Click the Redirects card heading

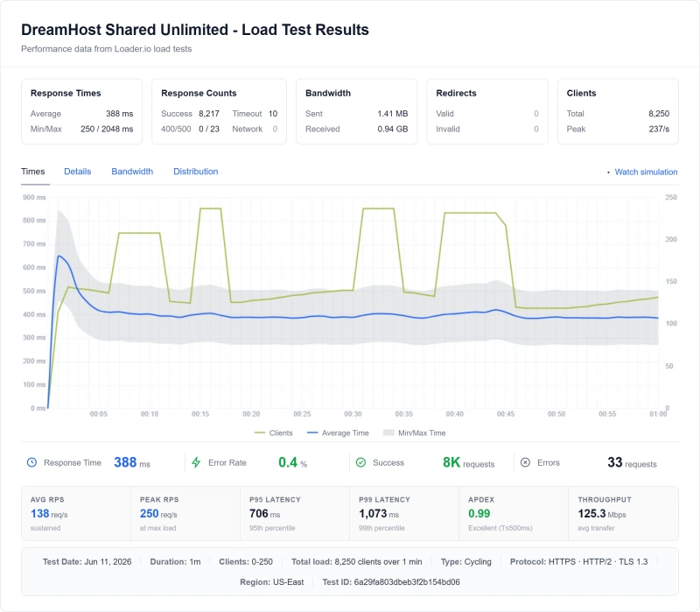point(456,94)
